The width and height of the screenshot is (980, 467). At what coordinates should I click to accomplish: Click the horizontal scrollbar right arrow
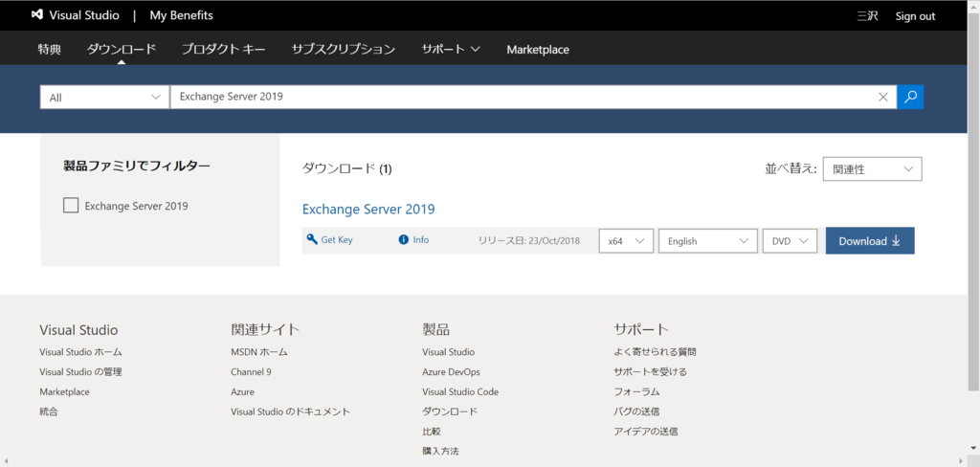click(x=963, y=461)
